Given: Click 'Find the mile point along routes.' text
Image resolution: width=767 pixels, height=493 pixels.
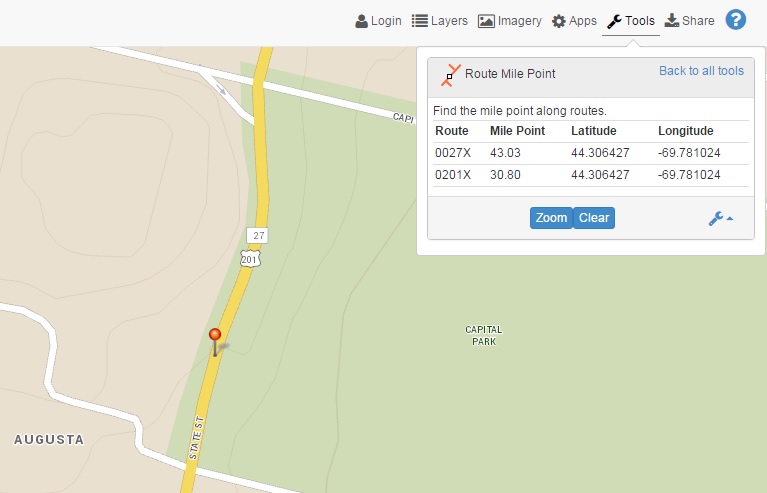Looking at the screenshot, I should [520, 111].
